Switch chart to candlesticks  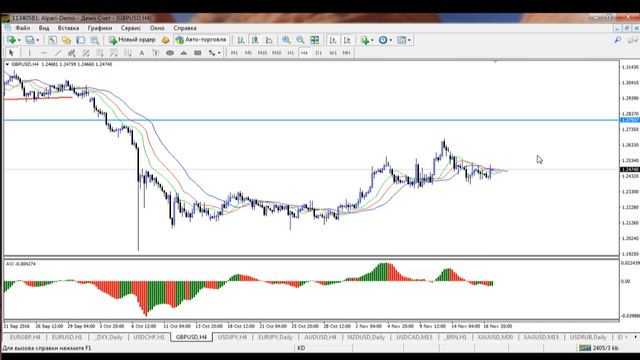[x=255, y=40]
